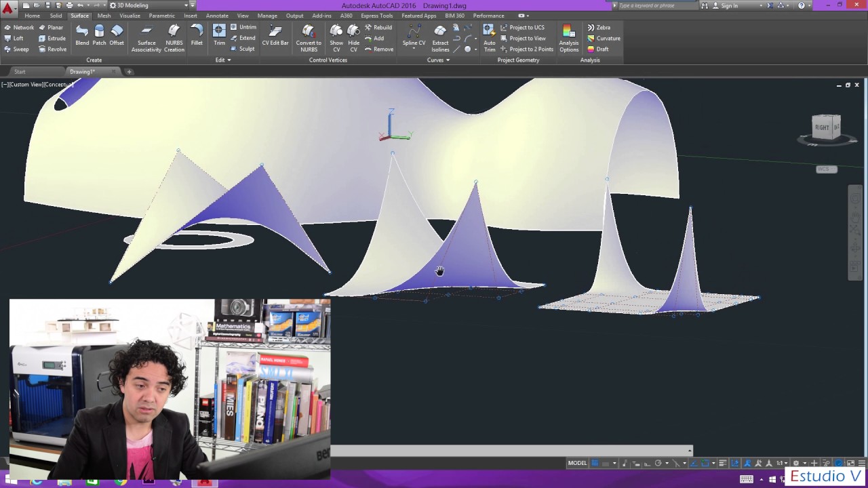Click the Hide CV button
The width and height of the screenshot is (868, 488).
pyautogui.click(x=353, y=38)
